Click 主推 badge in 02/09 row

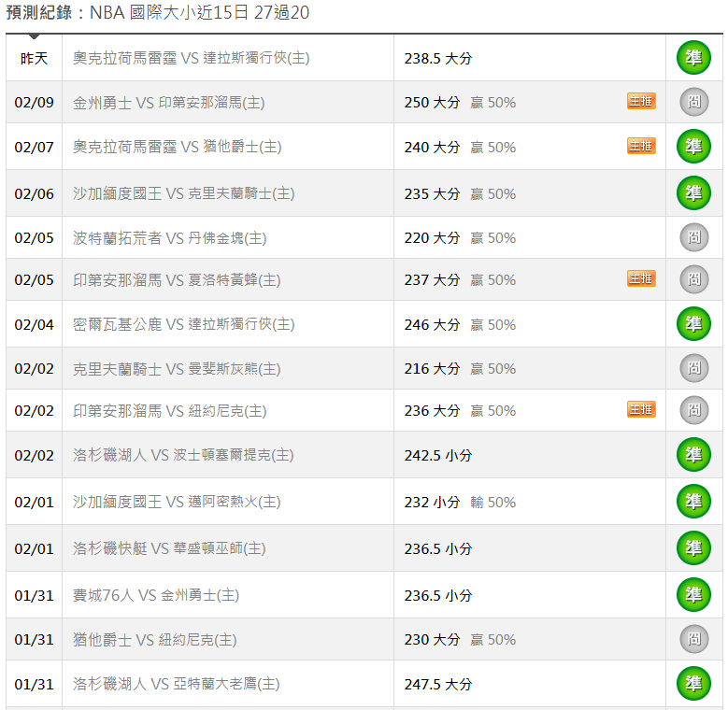tap(641, 101)
